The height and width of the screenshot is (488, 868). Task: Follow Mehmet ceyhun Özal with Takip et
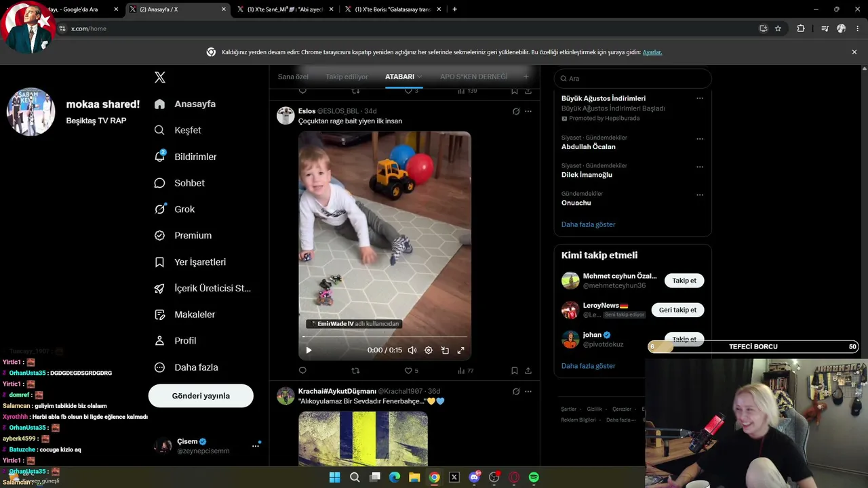pyautogui.click(x=684, y=281)
